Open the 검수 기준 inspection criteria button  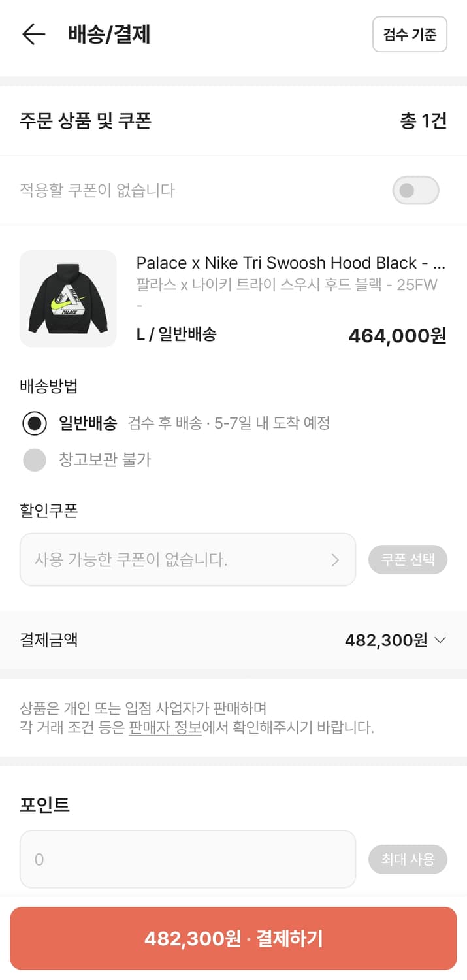(409, 35)
